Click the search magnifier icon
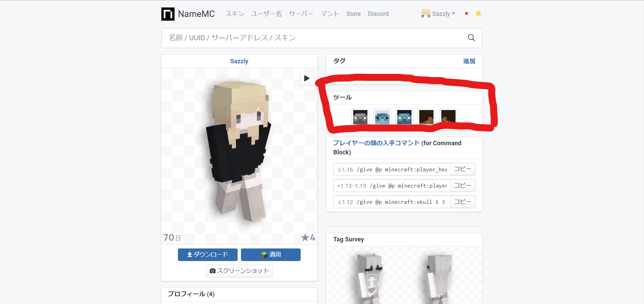The image size is (644, 304). 471,38
